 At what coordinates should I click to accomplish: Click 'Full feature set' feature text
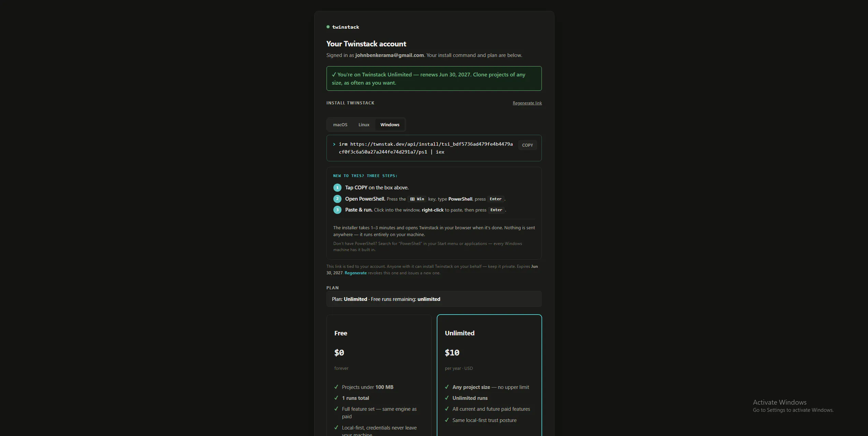click(379, 413)
